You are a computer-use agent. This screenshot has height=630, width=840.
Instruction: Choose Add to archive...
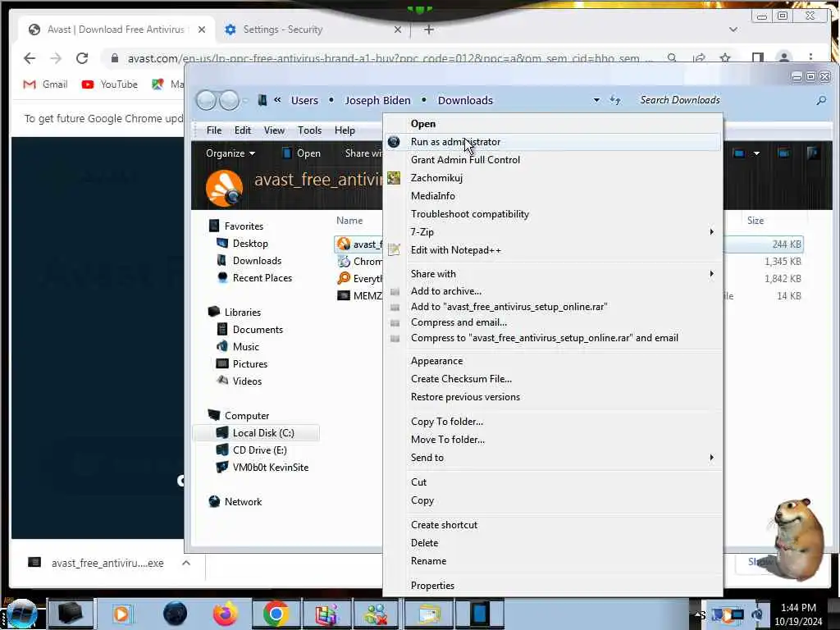pos(552,291)
